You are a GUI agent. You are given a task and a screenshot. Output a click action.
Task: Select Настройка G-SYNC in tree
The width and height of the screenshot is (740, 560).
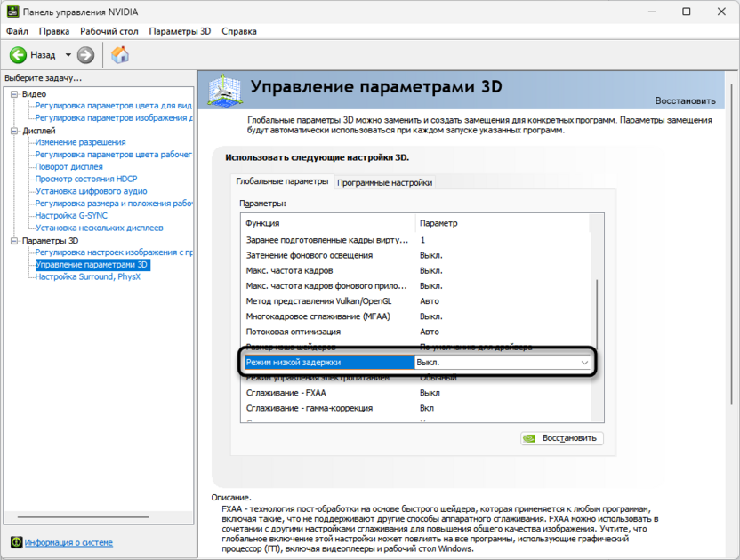(71, 216)
